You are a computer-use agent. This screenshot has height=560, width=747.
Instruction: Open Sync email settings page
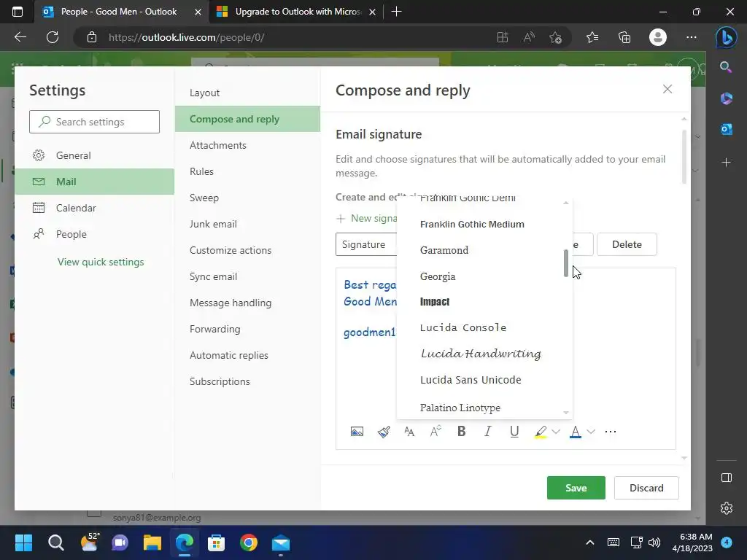(x=248, y=276)
